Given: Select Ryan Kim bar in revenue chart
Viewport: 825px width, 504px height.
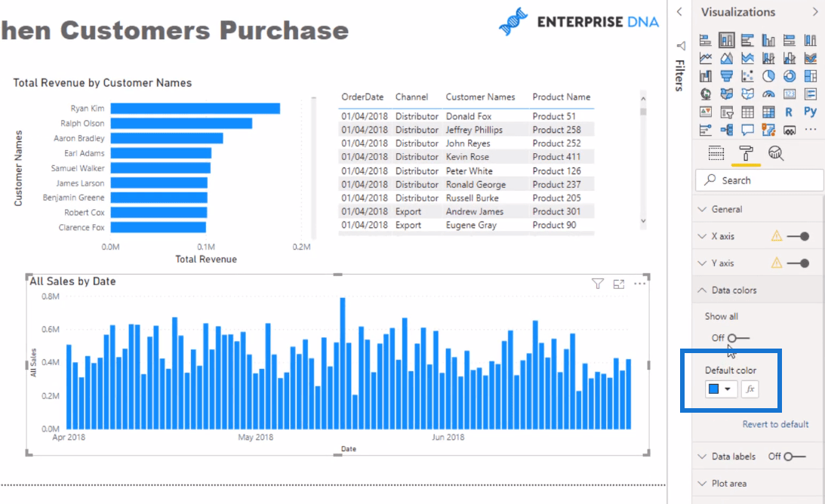Looking at the screenshot, I should point(195,109).
